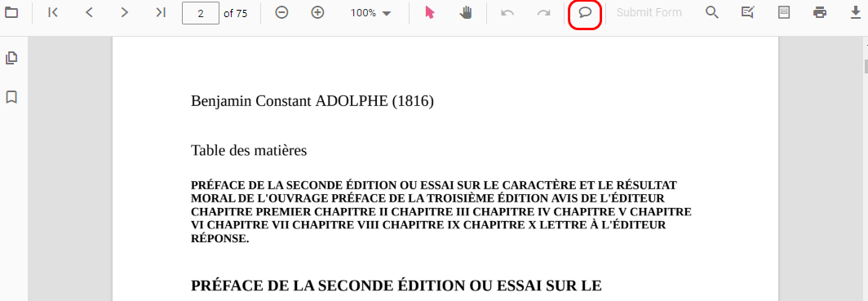Click the 'Table des matières' heading
This screenshot has width=868, height=301.
(x=249, y=150)
